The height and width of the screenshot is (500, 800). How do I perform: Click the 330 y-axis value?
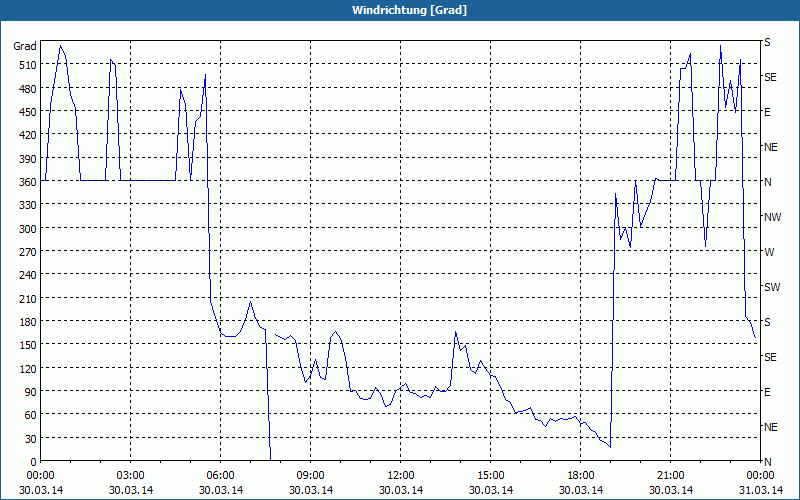point(28,205)
